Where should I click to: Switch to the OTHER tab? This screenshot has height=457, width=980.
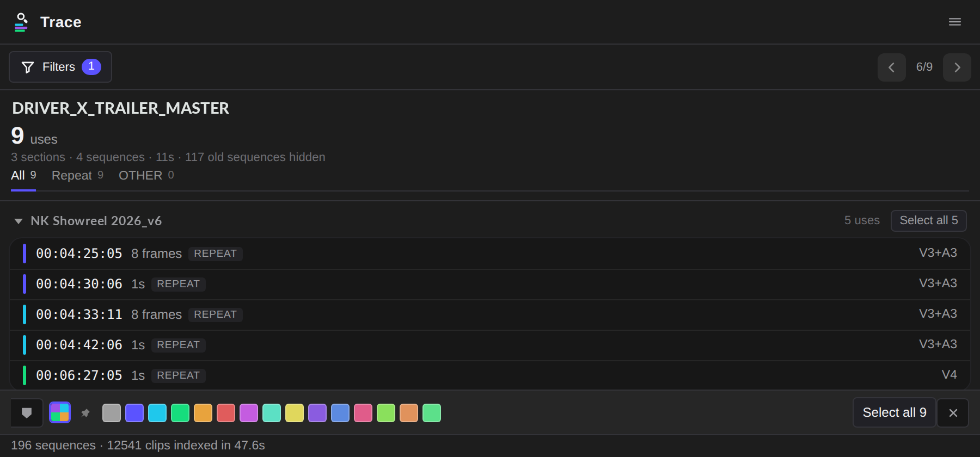pos(146,176)
